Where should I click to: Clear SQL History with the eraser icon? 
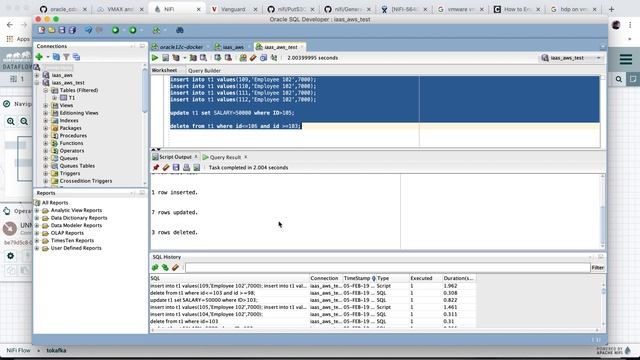coord(175,267)
